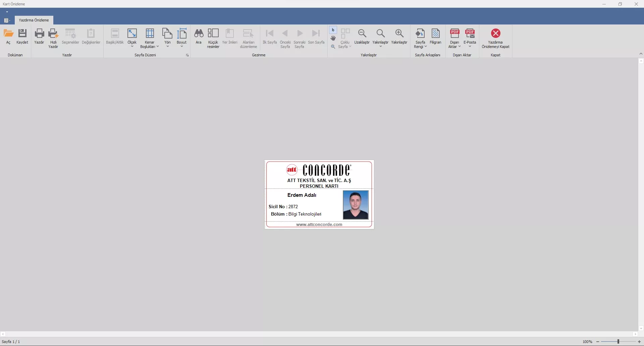
Task: Zoom in with the plus magnifier icon
Action: pos(399,37)
